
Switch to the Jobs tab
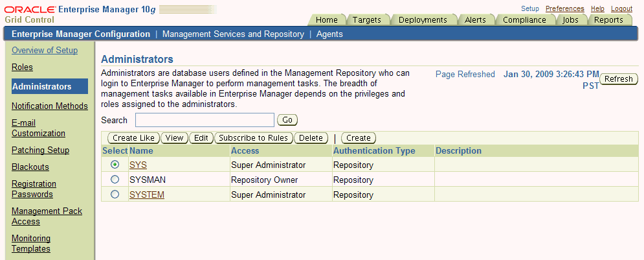(570, 19)
